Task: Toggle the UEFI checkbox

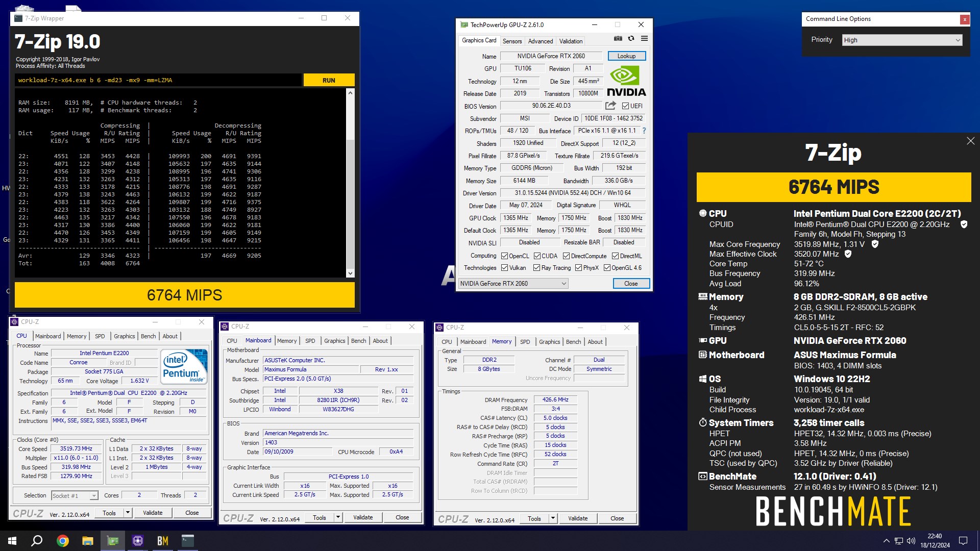Action: 625,106
